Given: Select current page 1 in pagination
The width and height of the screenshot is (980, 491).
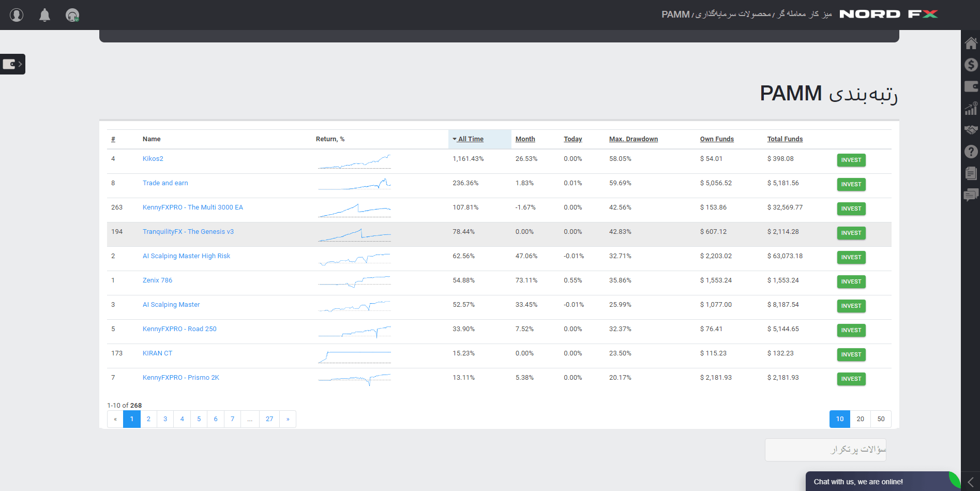Looking at the screenshot, I should tap(132, 419).
